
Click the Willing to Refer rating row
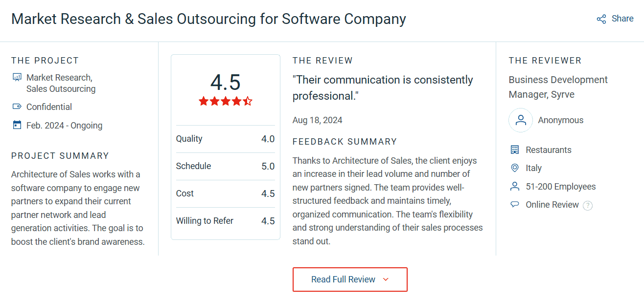(225, 221)
